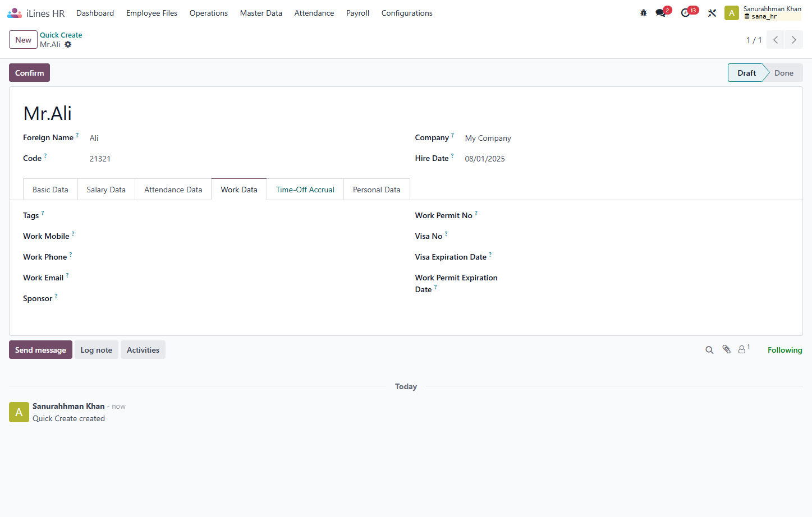Go to next record arrow
The image size is (812, 517).
[x=794, y=40]
